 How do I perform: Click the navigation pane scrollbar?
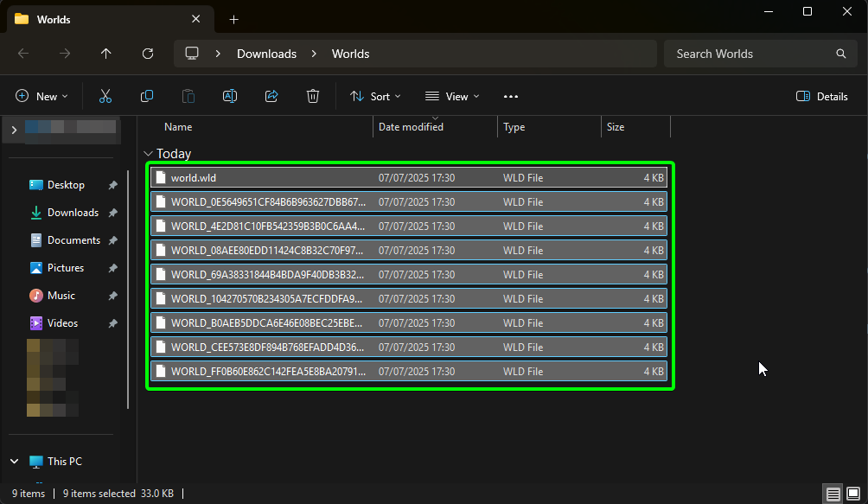click(129, 290)
